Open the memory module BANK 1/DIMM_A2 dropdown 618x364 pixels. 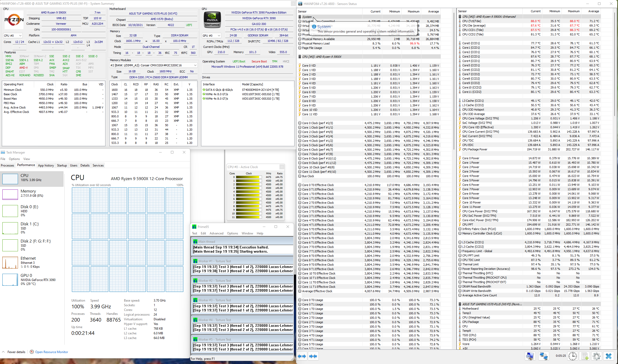pos(153,65)
